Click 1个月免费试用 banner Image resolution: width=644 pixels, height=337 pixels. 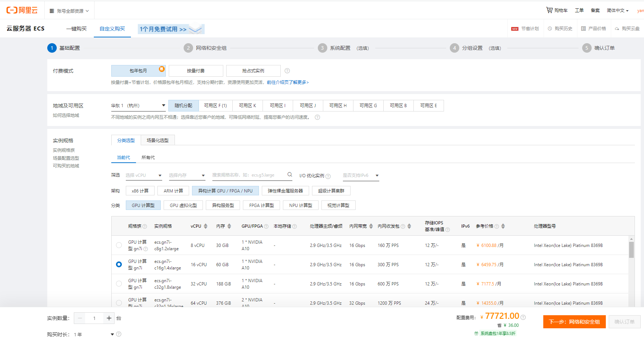(x=171, y=29)
